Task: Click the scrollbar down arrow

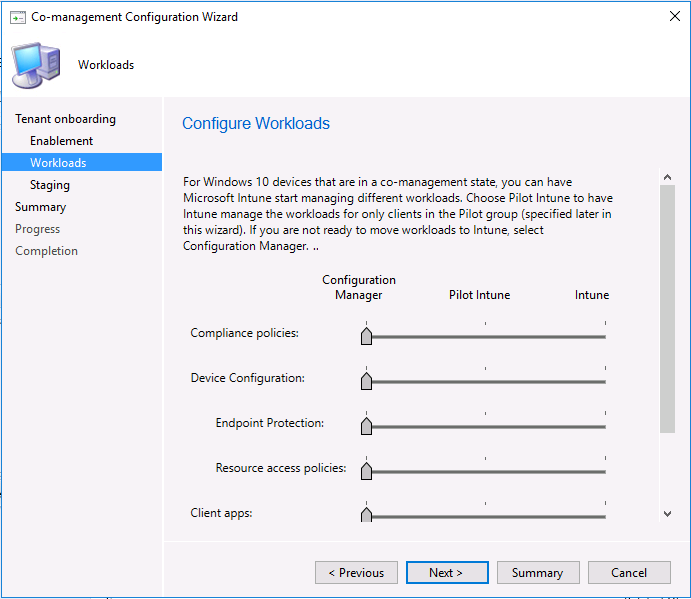Action: click(667, 513)
